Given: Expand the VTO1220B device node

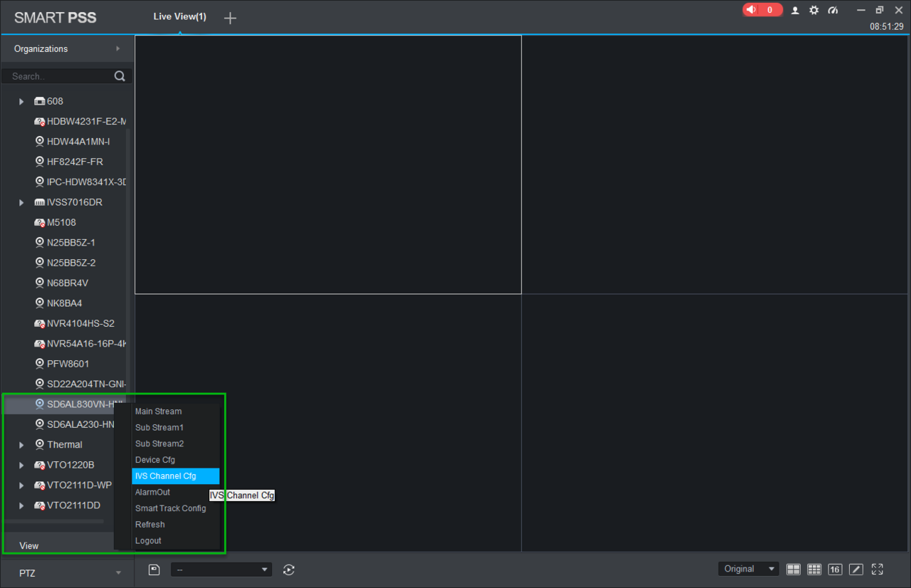Looking at the screenshot, I should pyautogui.click(x=21, y=466).
